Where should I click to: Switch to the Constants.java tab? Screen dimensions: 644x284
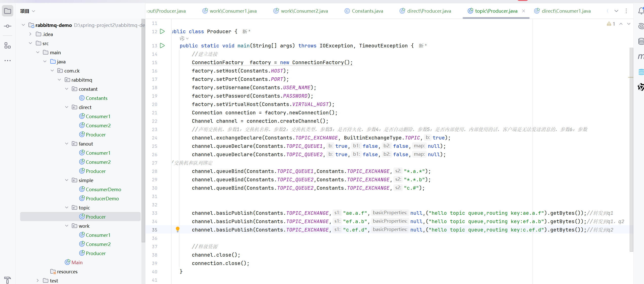coord(367,11)
